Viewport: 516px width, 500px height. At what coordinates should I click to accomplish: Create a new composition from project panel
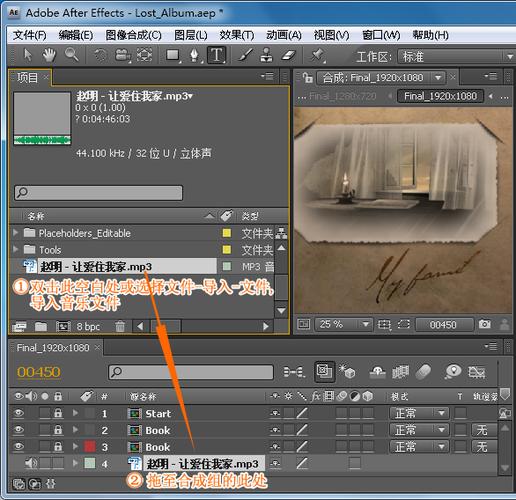63,326
